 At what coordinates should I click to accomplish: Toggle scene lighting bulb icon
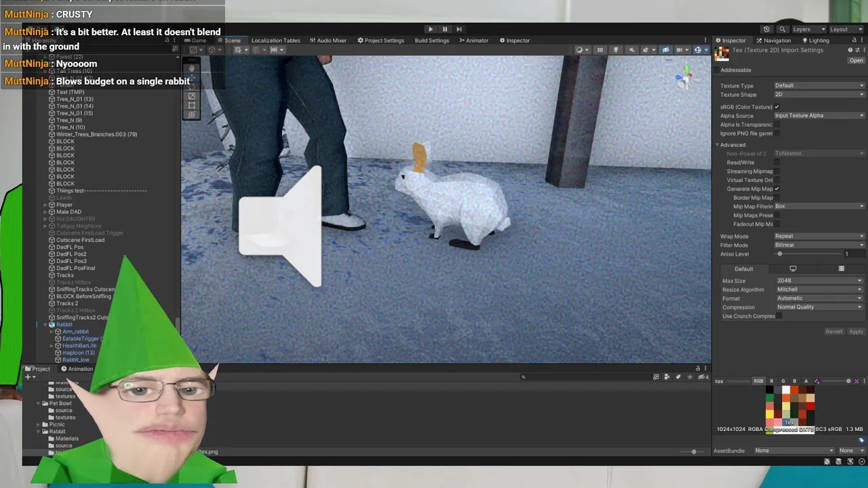[616, 49]
